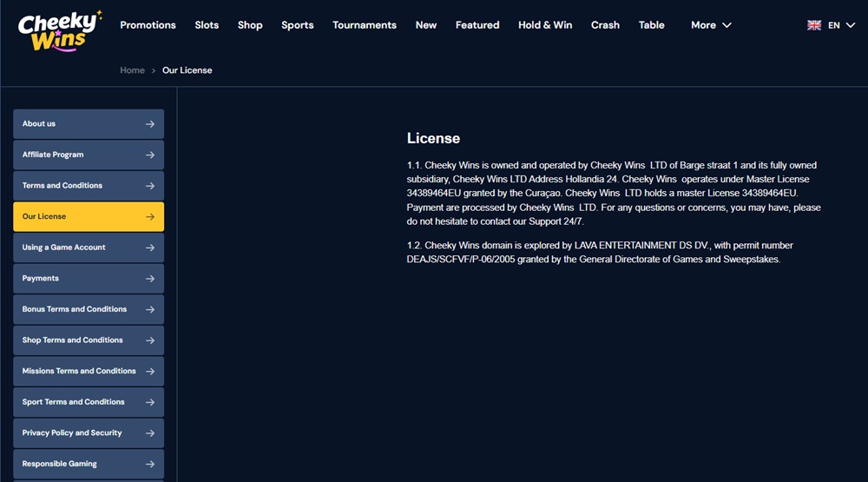Viewport: 868px width, 482px height.
Task: Click paragraph starting '1.2. Cheeky Wins domain'
Action: [600, 252]
